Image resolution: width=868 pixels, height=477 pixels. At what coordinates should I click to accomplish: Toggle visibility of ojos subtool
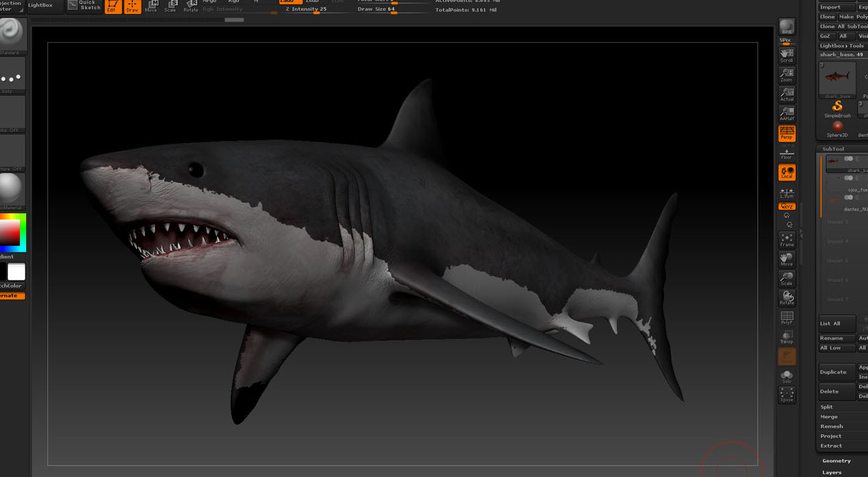[849, 178]
